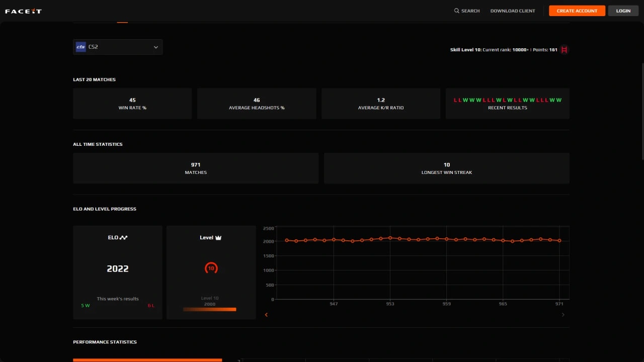644x362 pixels.
Task: Click the ELO data point at match 971
Action: coord(559,240)
